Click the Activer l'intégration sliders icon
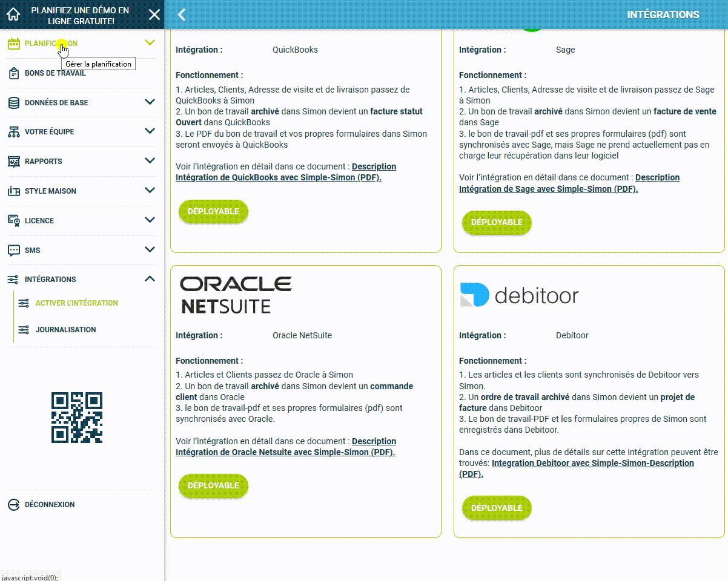728x581 pixels. point(24,303)
